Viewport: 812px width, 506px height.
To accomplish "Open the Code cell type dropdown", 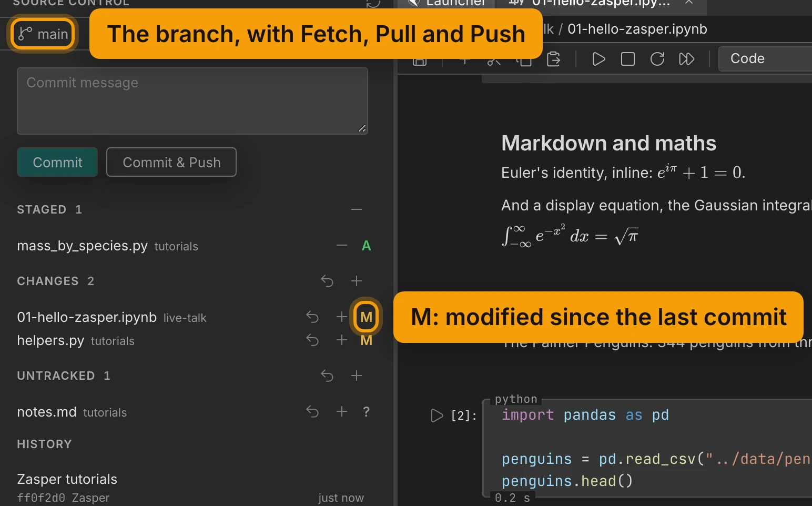I will click(765, 59).
